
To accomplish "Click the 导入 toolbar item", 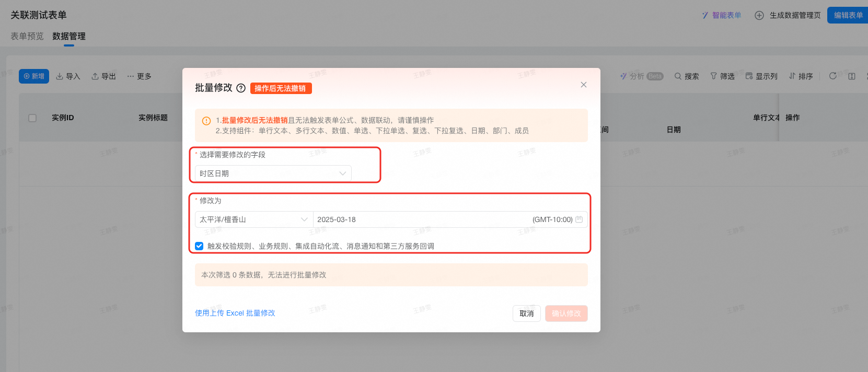I will point(68,76).
